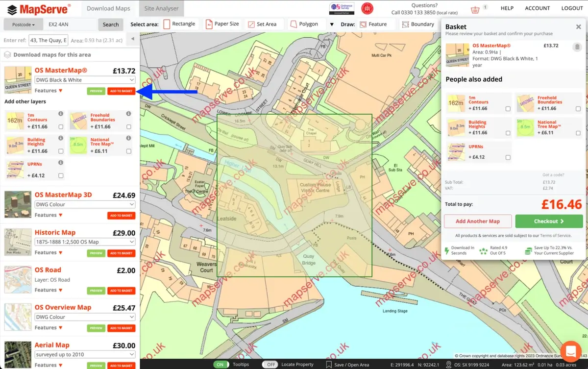Choose the Paper Size area tool

222,24
